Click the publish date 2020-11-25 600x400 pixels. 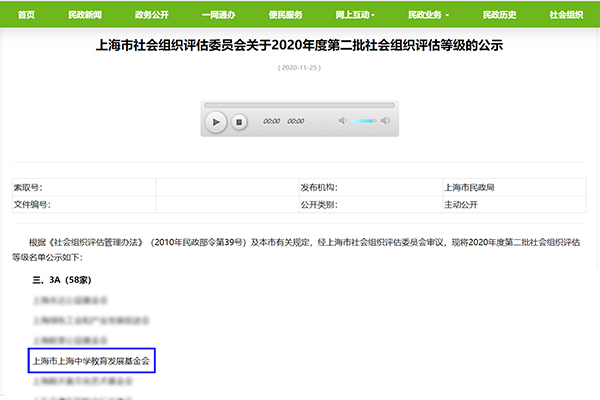tap(299, 68)
